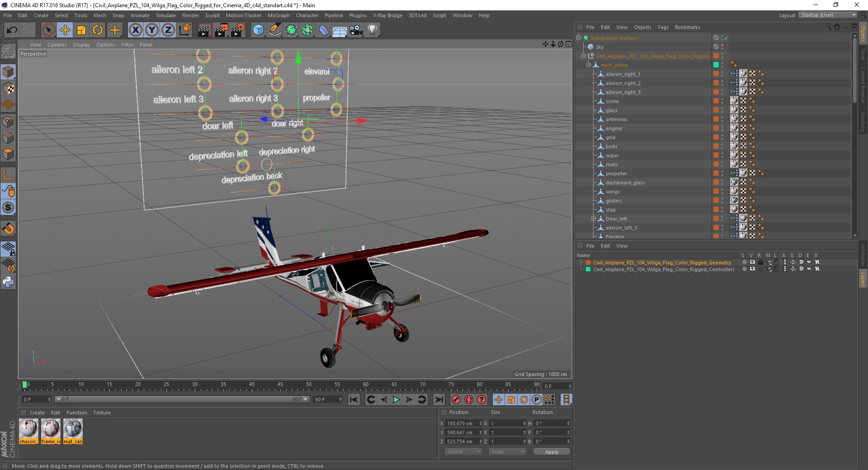Click the timeline playhead at frame 0
The image size is (868, 470).
[25, 385]
